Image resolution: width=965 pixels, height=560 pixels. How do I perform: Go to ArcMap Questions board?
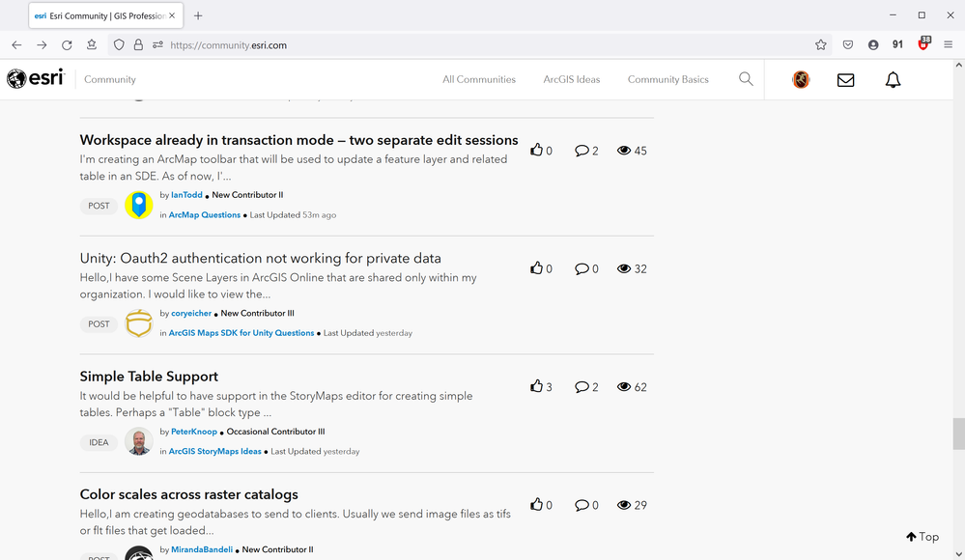[x=205, y=214]
